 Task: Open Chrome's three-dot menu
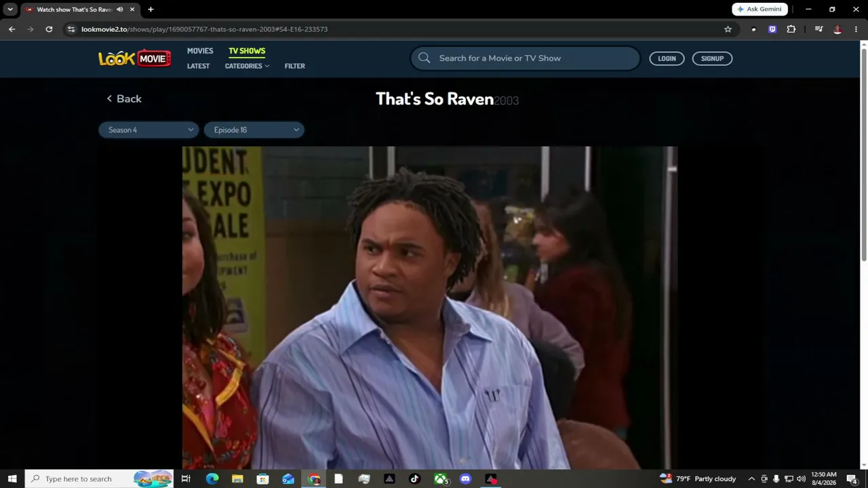coord(856,29)
